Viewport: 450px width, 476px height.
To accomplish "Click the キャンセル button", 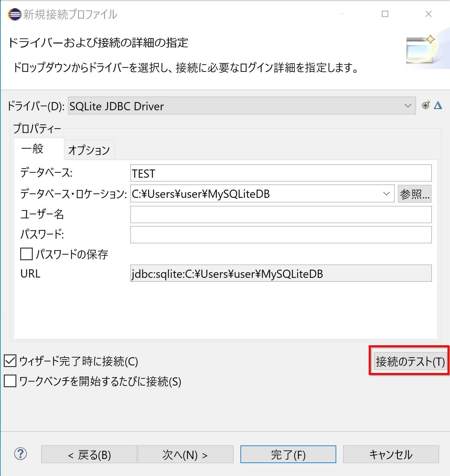I will click(391, 454).
